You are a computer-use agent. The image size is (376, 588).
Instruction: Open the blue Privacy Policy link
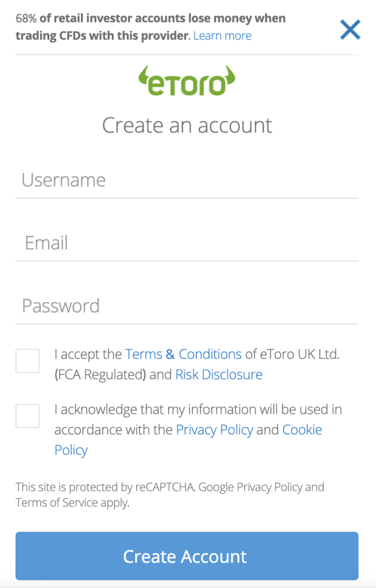click(x=214, y=430)
